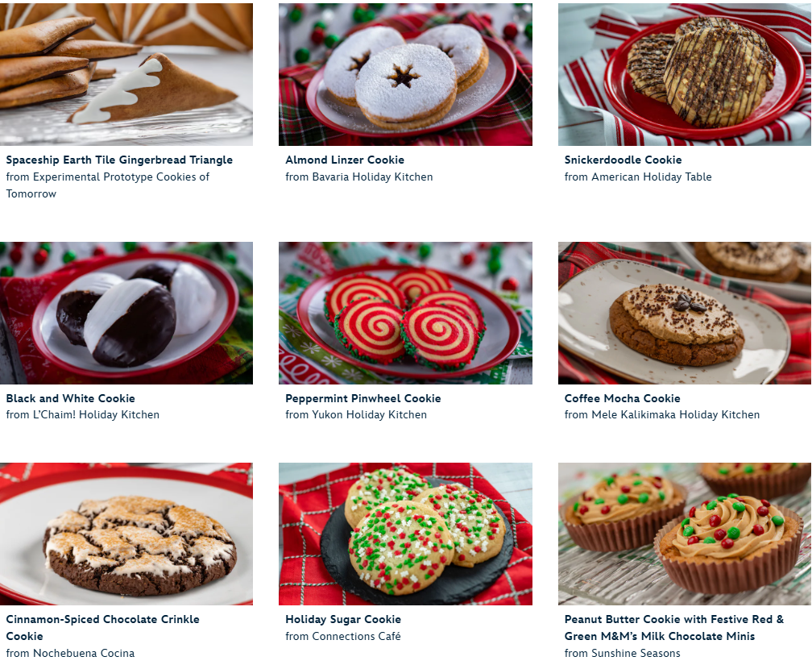
Task: Select the Peppermint Pinwheel Cookie title
Action: (x=363, y=398)
